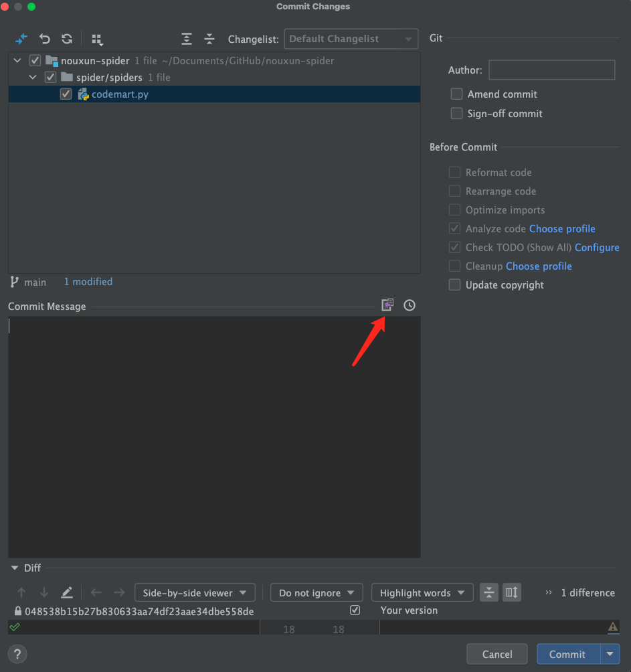631x672 pixels.
Task: Select the spider/spiders folder in tree
Action: (109, 78)
